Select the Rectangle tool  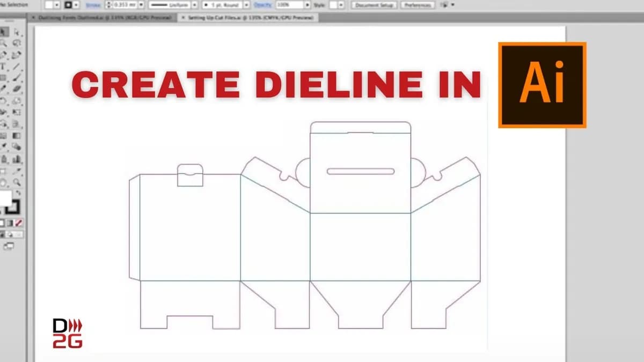[x=4, y=78]
